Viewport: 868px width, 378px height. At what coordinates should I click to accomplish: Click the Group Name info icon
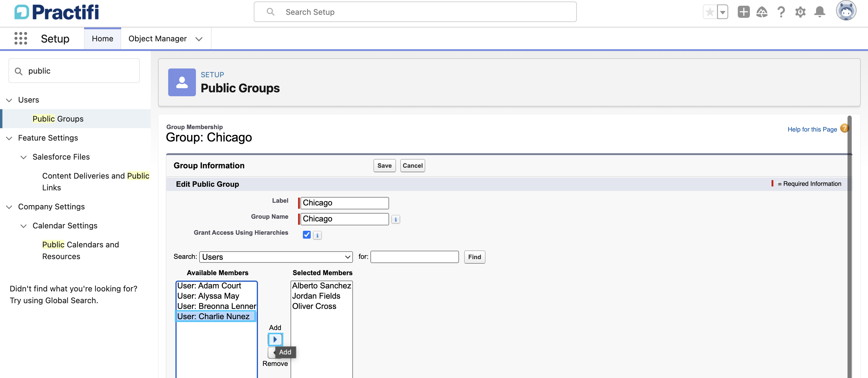[x=396, y=219]
